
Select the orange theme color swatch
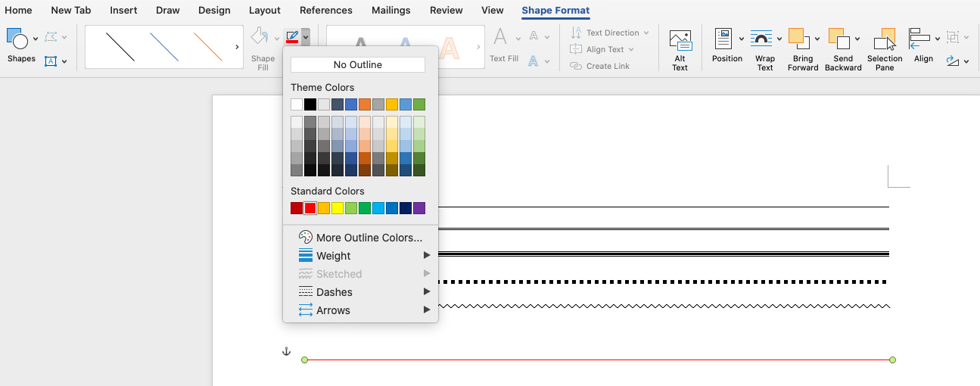(365, 104)
